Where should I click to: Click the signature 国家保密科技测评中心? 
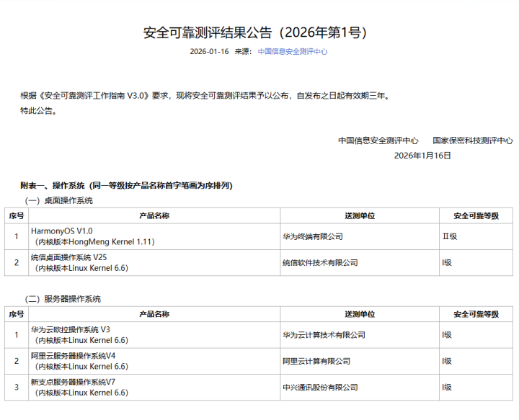(473, 141)
